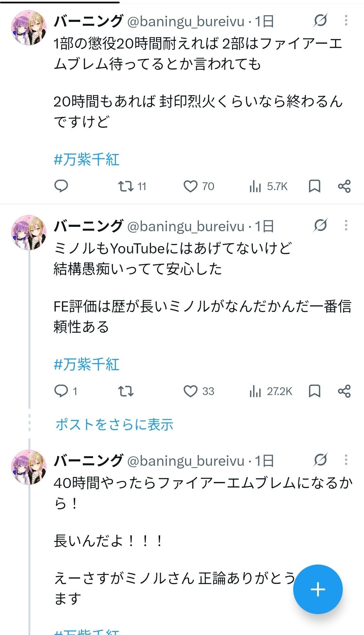Screen dimensions: 364x635
Task: Open Grok icon on the first post
Action: pos(320,21)
